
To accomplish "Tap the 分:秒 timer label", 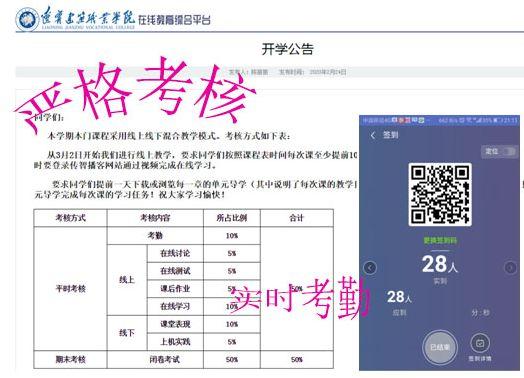I will point(480,313).
